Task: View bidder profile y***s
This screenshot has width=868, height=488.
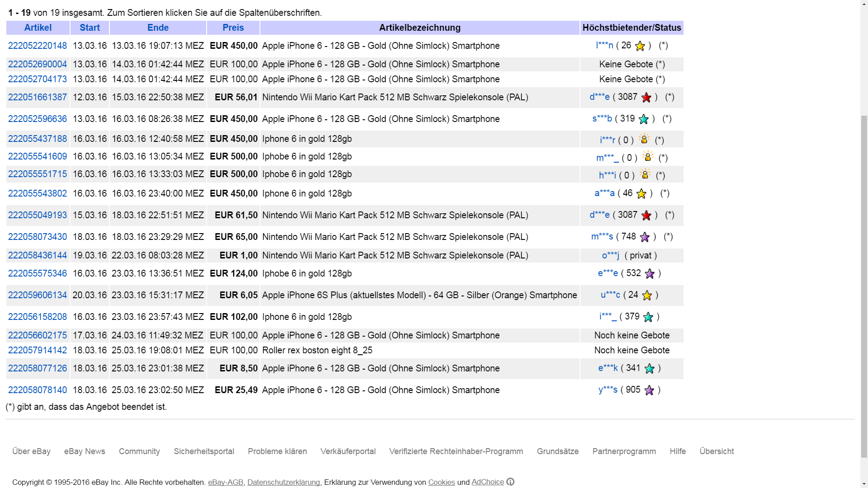Action: tap(608, 389)
